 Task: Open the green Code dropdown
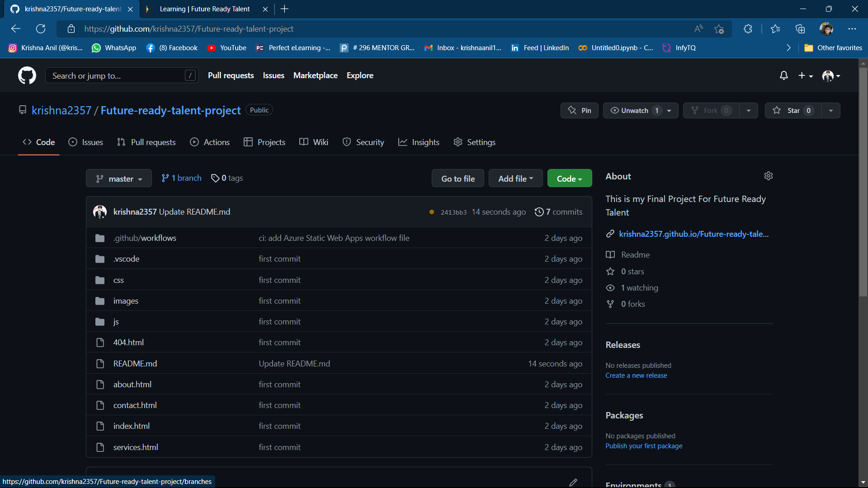pos(569,178)
